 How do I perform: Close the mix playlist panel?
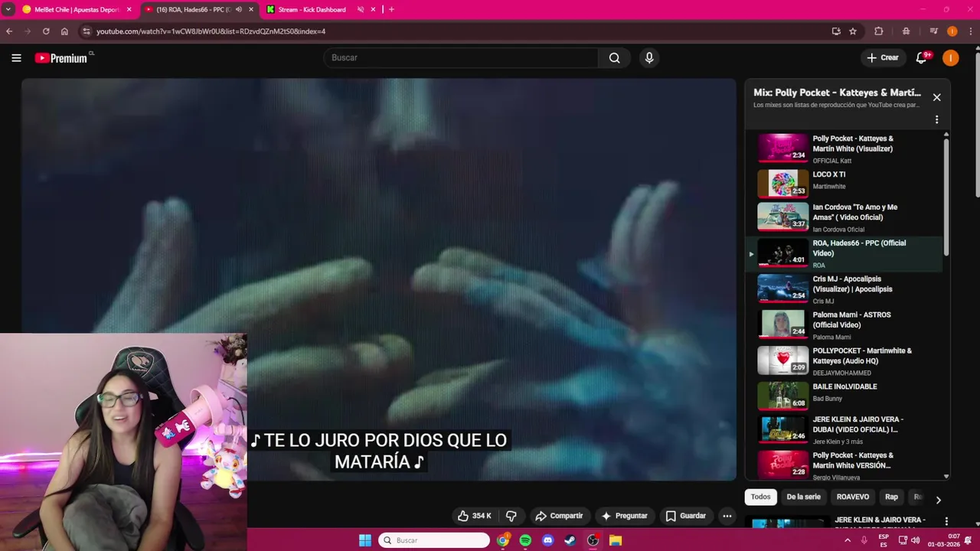coord(936,97)
